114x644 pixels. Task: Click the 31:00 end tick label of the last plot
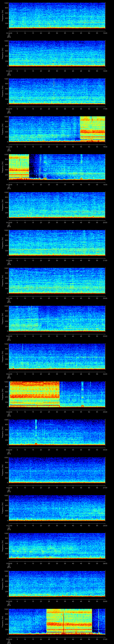(105, 639)
